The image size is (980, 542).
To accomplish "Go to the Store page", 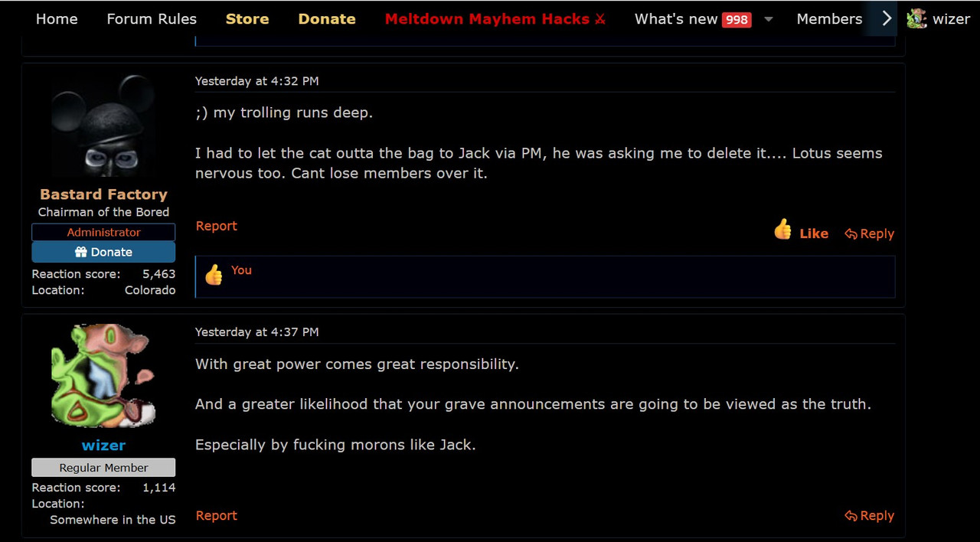I will (247, 19).
